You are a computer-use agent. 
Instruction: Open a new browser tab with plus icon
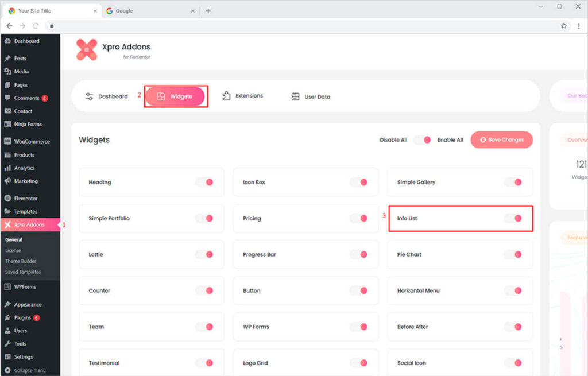pos(208,11)
